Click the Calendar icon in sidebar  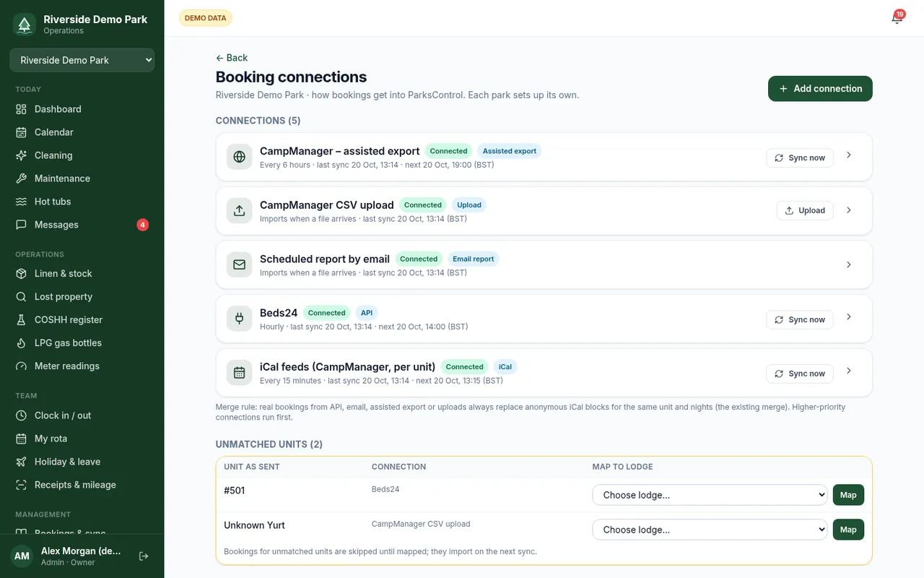pos(21,132)
